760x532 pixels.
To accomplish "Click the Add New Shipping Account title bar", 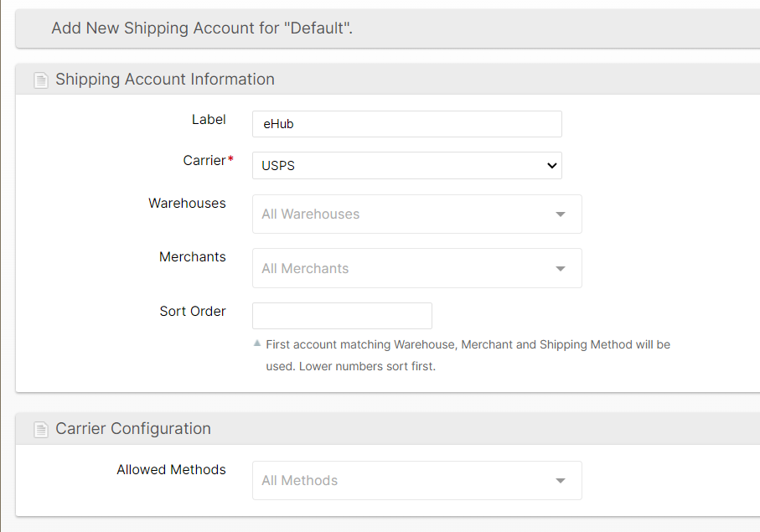I will [x=201, y=28].
